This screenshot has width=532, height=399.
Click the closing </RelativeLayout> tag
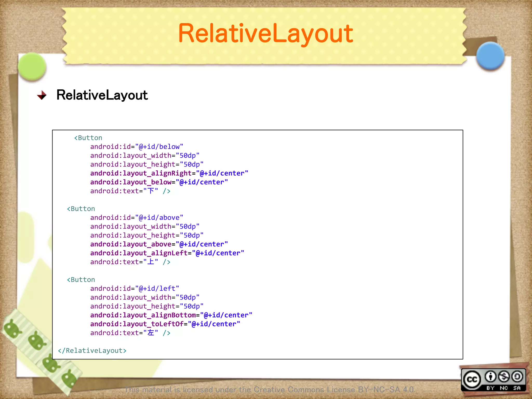tap(92, 351)
